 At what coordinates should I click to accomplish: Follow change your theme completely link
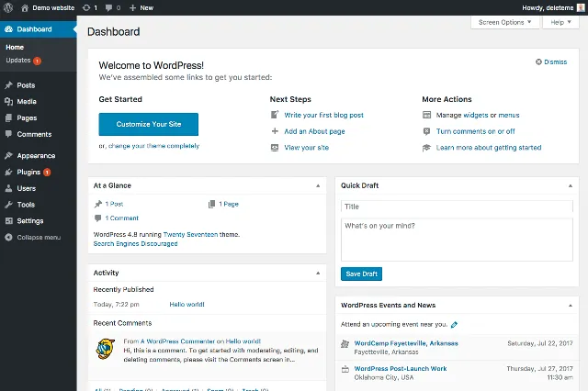point(153,146)
